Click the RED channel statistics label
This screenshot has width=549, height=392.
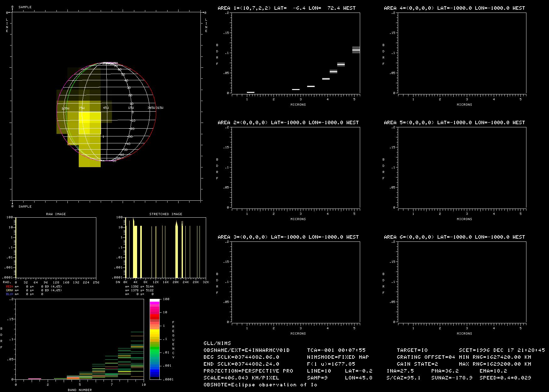(9, 286)
